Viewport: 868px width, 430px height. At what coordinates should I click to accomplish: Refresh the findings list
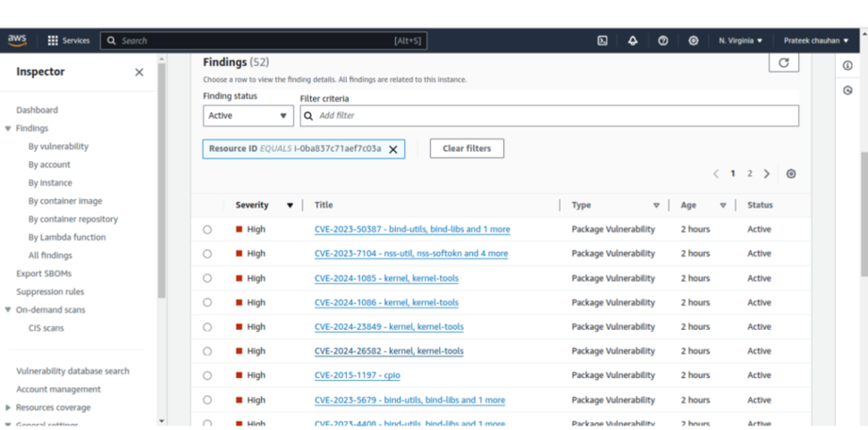coord(784,62)
